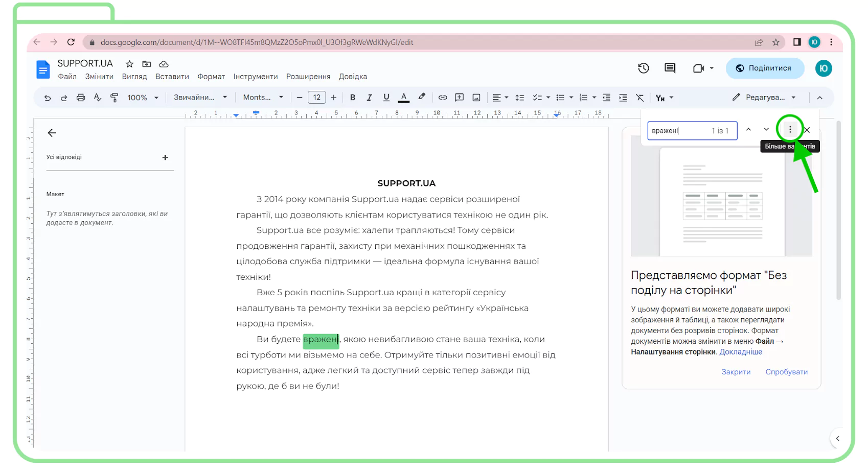Follow the Докладніше link
Image resolution: width=868 pixels, height=474 pixels.
(x=741, y=352)
